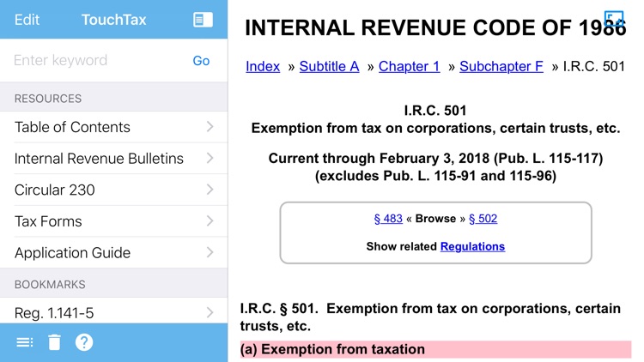This screenshot has width=644, height=362.
Task: Select the BOOKMARKS section header
Action: point(50,285)
